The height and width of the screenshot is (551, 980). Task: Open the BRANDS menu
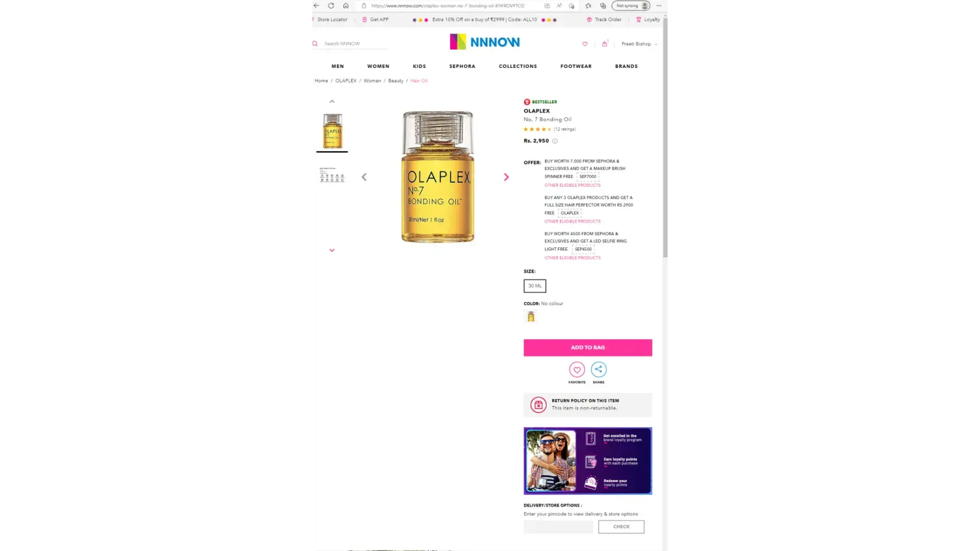coord(626,66)
